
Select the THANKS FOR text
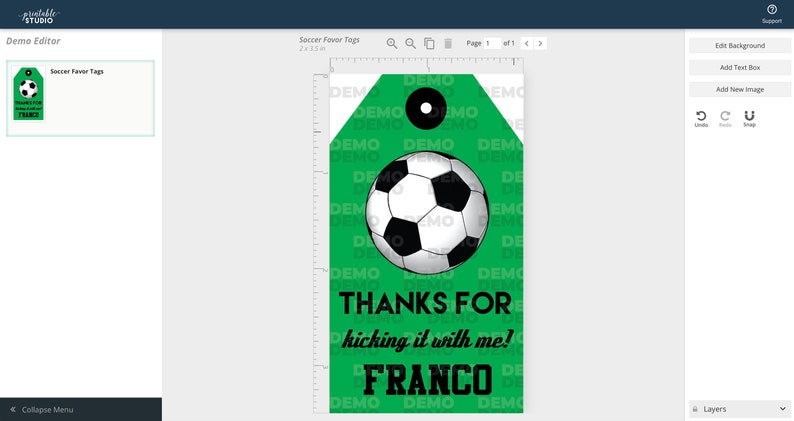(x=425, y=303)
